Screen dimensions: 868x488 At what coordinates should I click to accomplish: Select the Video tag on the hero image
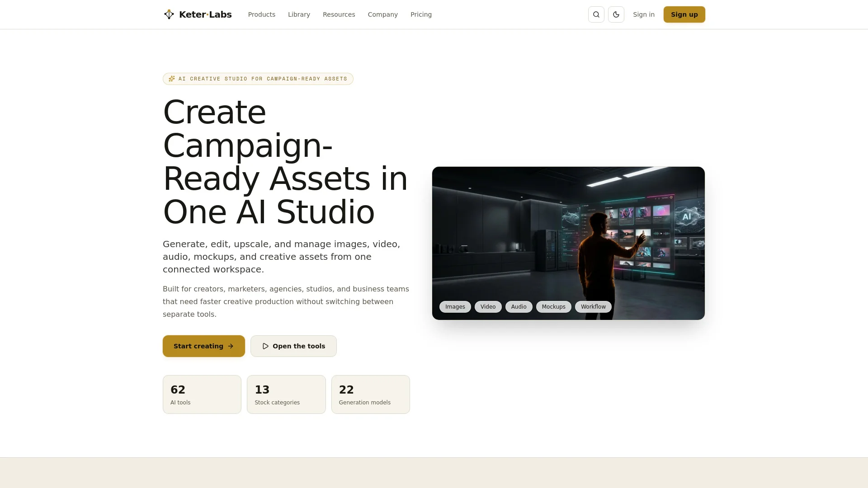coord(488,307)
